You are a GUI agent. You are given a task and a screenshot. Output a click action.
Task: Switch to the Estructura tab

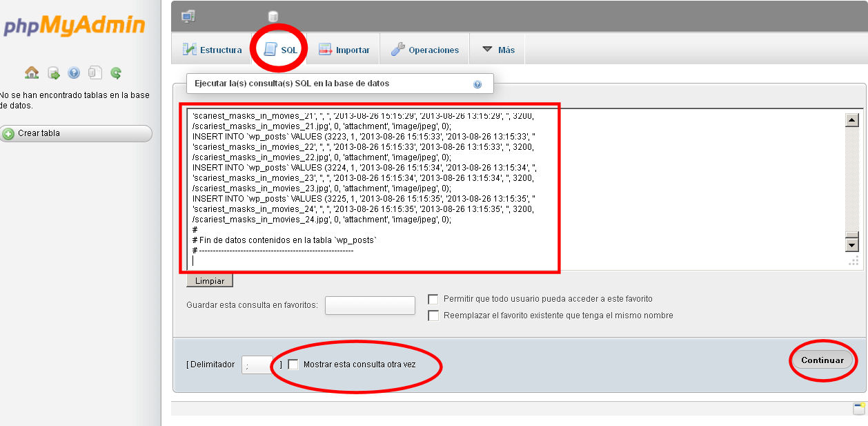point(213,50)
